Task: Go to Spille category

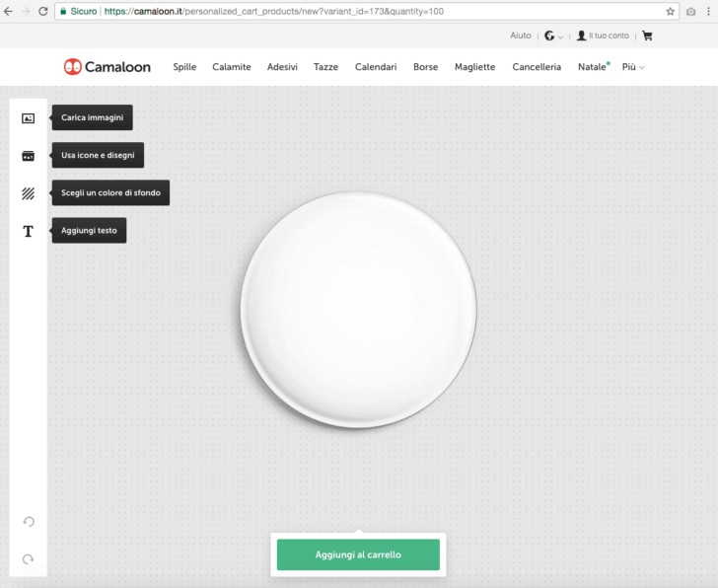Action: tap(184, 67)
